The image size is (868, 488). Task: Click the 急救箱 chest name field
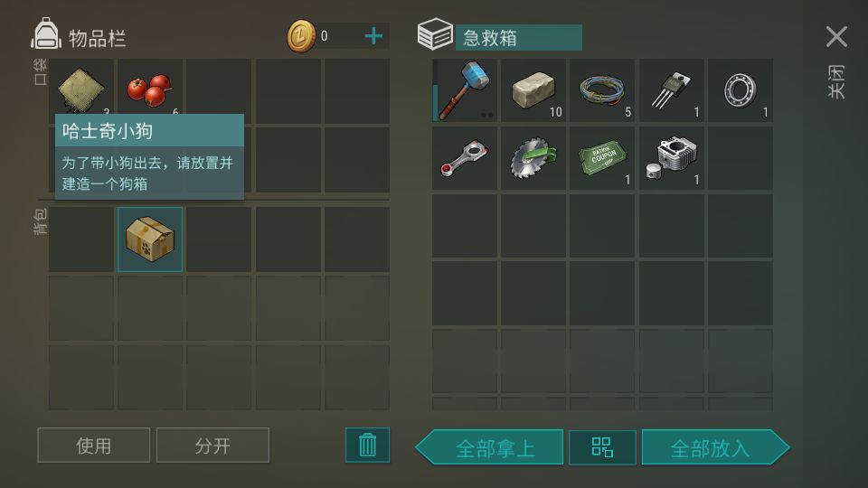(x=519, y=38)
